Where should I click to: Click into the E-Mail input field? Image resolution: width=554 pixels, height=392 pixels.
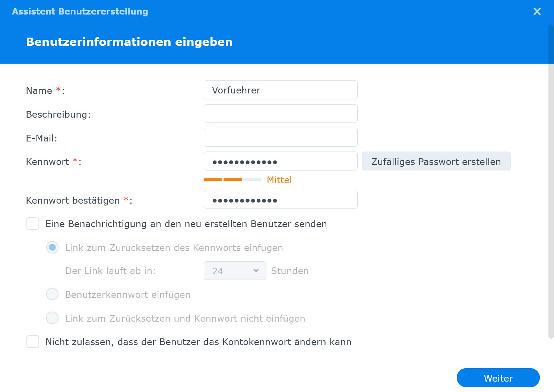coord(281,137)
